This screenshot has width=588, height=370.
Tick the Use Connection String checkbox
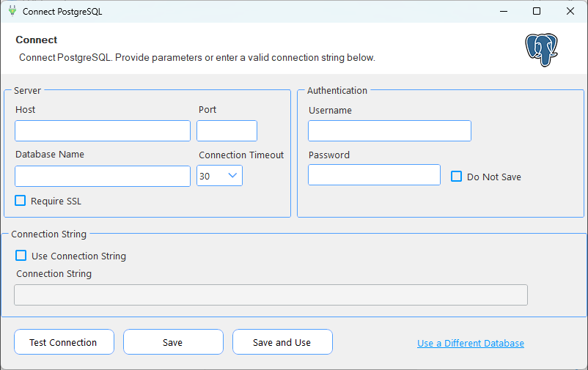coord(21,256)
